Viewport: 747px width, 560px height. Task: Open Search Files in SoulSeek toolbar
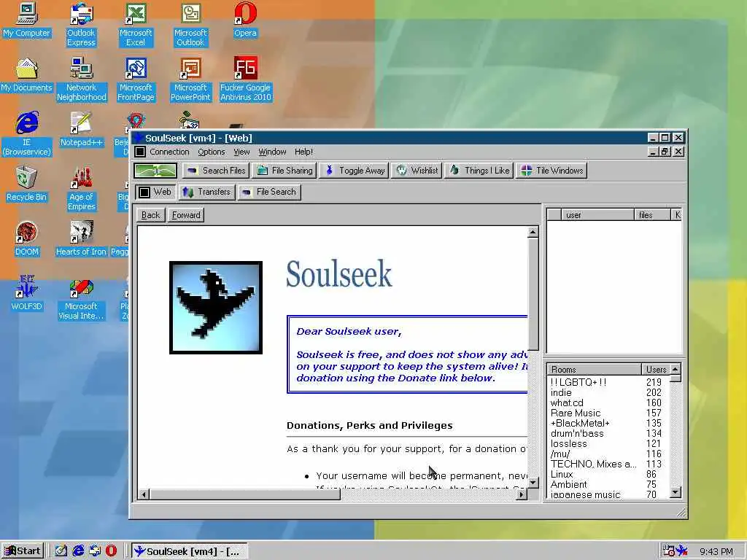click(215, 171)
